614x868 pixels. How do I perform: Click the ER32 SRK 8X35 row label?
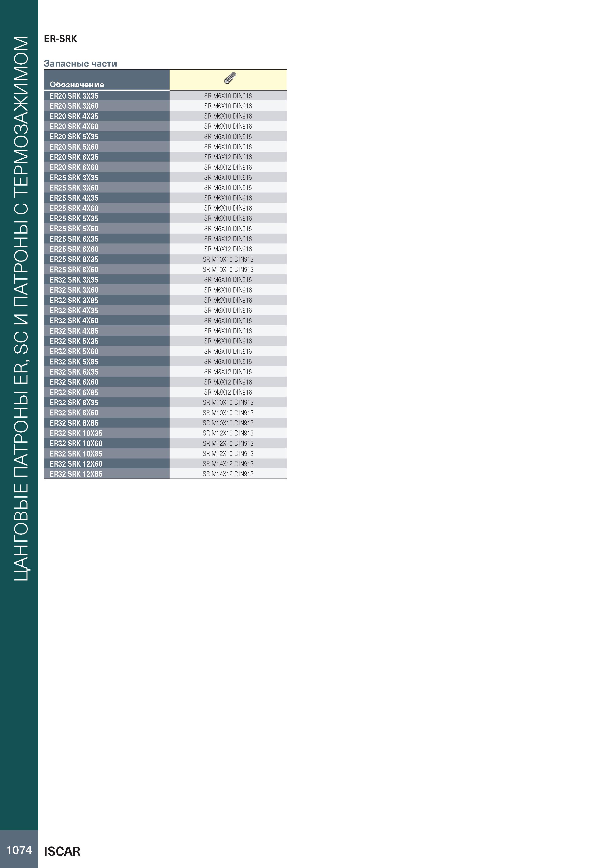[x=74, y=403]
